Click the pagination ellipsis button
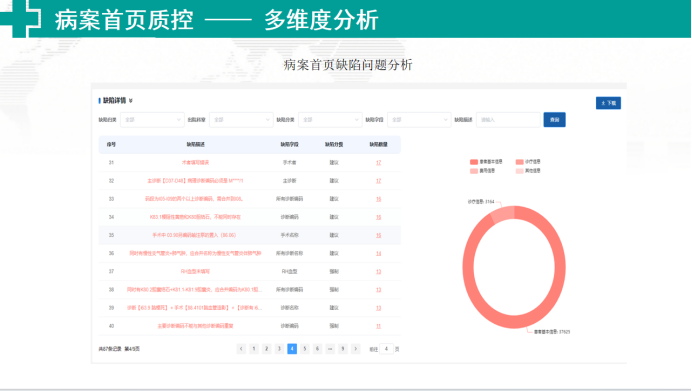 pyautogui.click(x=330, y=349)
